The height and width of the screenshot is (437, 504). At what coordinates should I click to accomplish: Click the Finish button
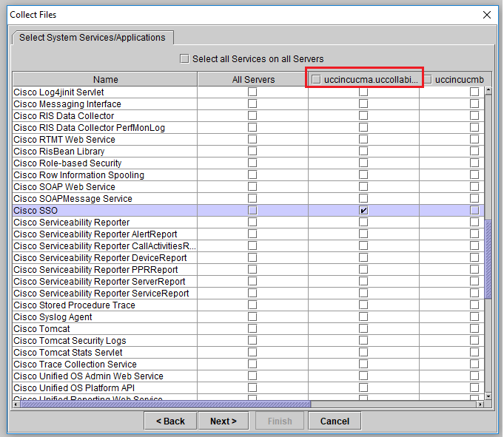coord(280,421)
